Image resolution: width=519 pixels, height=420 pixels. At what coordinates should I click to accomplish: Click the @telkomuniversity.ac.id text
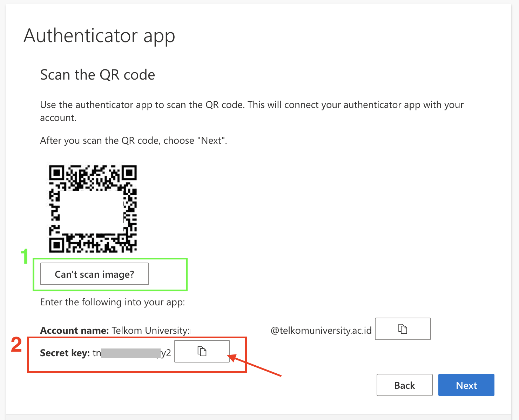click(321, 330)
